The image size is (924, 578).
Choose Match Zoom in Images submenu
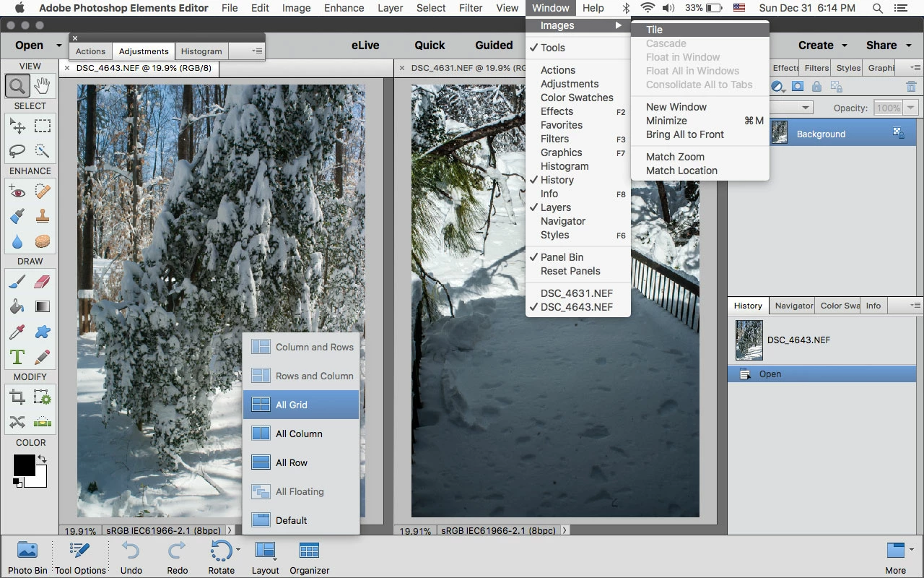click(x=700, y=157)
